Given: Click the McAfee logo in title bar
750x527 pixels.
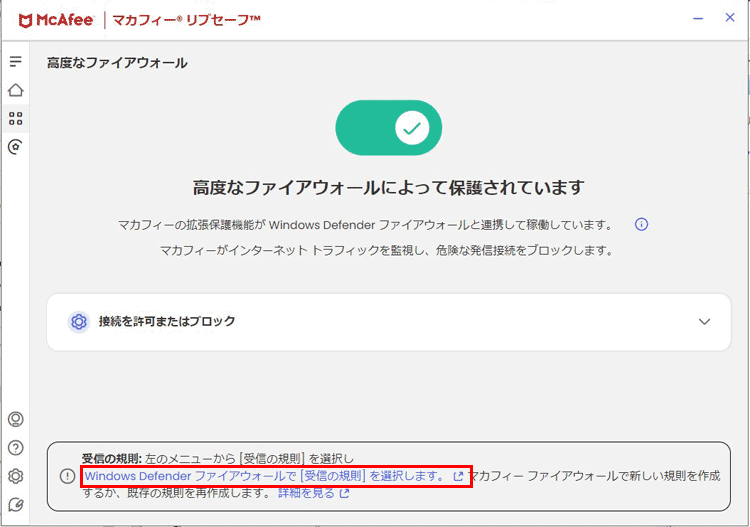Looking at the screenshot, I should point(55,20).
